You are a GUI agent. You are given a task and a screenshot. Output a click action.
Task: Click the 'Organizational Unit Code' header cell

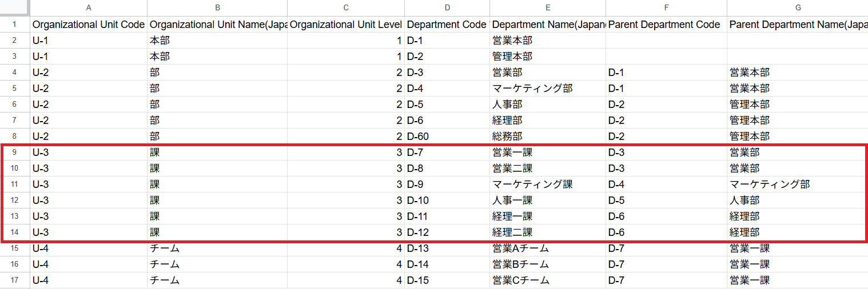[89, 25]
